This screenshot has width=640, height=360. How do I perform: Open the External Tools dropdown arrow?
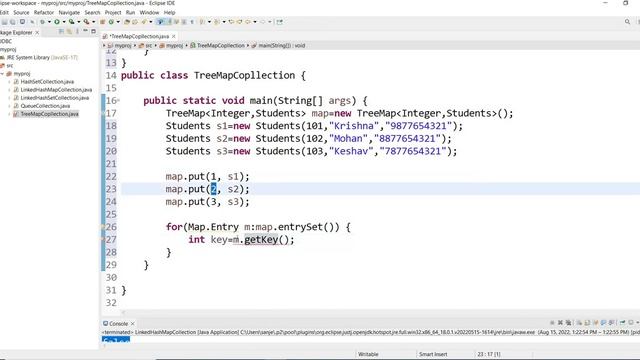click(x=93, y=22)
